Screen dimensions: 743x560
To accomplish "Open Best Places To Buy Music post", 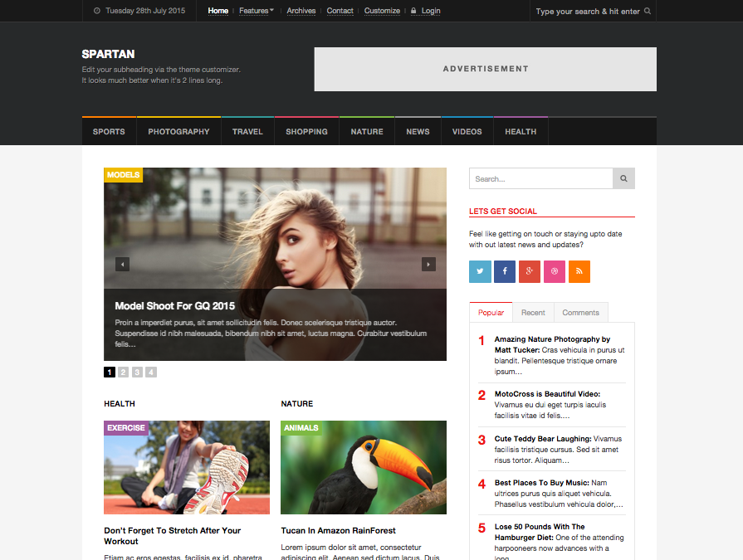I will 541,483.
